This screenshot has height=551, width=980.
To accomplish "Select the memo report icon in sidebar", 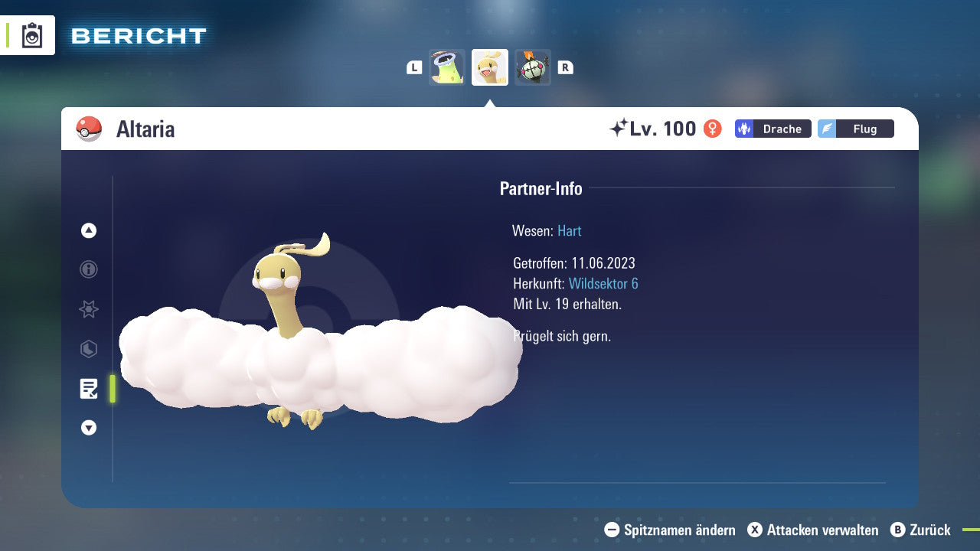I will pos(88,389).
